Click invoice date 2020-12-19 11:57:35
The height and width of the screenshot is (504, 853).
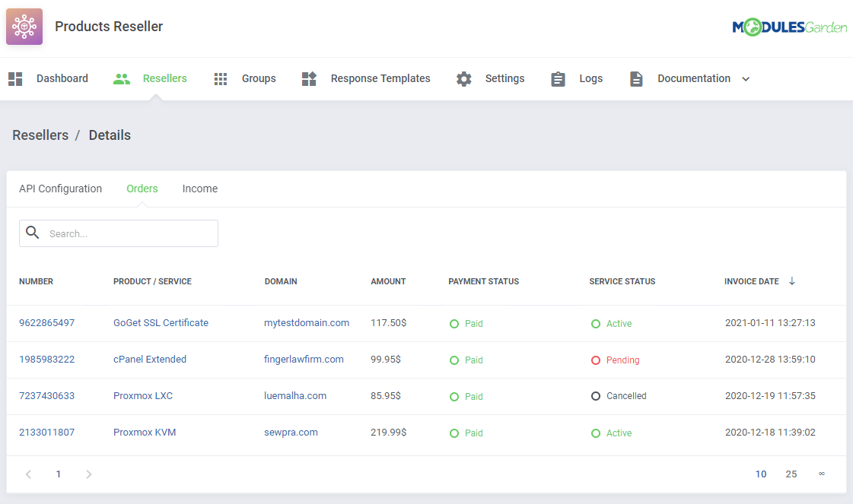pyautogui.click(x=770, y=396)
